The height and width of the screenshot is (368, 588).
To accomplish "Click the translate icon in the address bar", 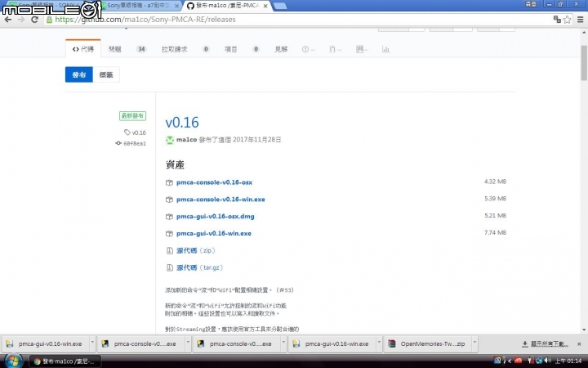I will click(x=557, y=20).
